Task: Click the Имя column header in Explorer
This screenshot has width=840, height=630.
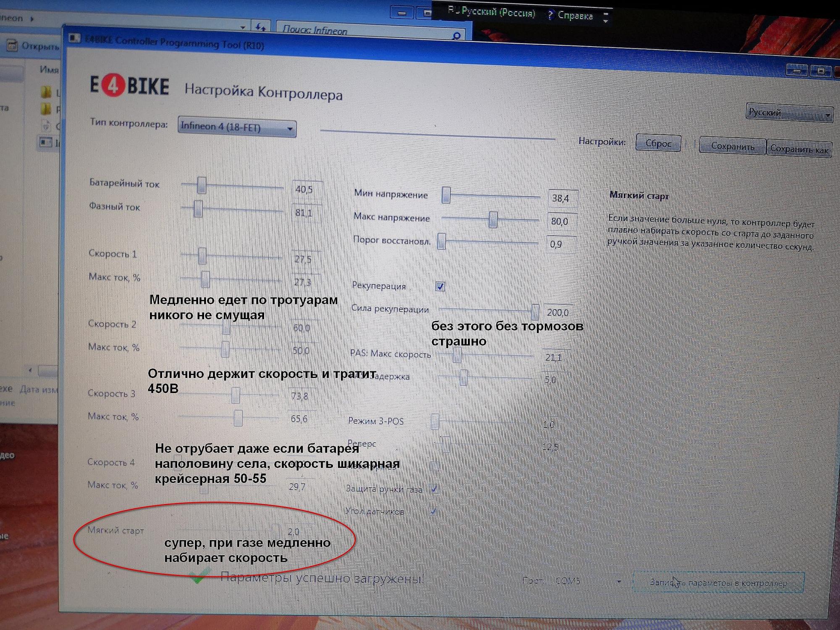Action: [x=49, y=69]
